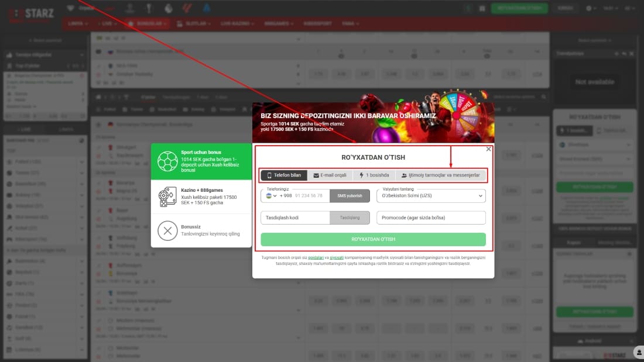
Task: Submit the form with the green RO'YXATDAN O'TISH button
Action: (373, 239)
